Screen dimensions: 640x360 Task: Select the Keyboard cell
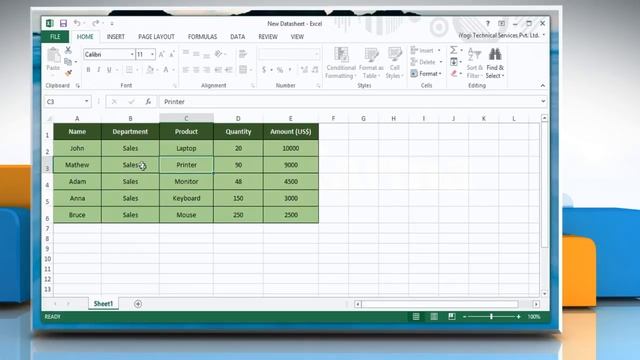click(186, 198)
